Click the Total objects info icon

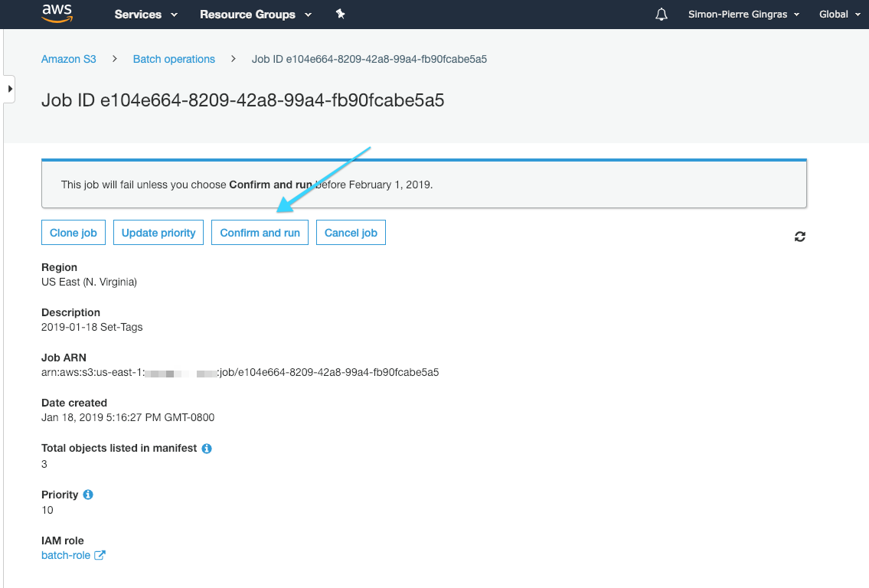pos(206,448)
